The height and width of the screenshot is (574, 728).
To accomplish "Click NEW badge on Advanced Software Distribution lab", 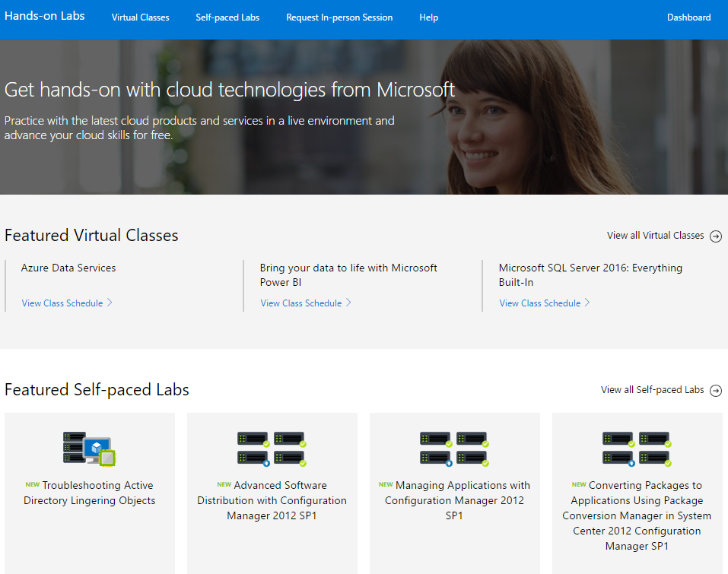I will 224,484.
